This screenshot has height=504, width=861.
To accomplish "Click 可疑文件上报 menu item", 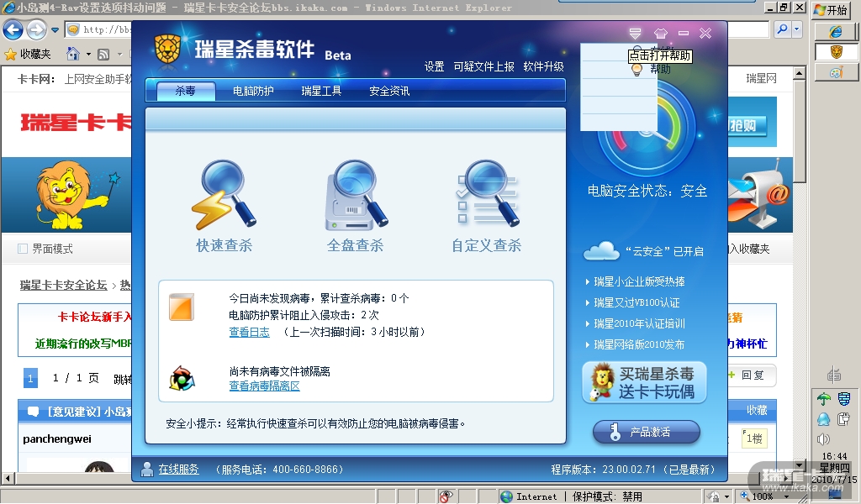I will tap(483, 66).
